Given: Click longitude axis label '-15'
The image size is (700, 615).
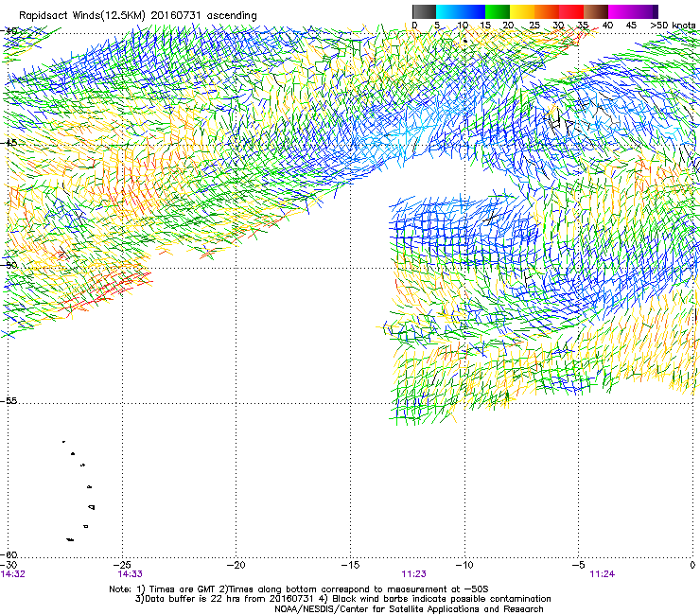Looking at the screenshot, I should click(x=350, y=565).
